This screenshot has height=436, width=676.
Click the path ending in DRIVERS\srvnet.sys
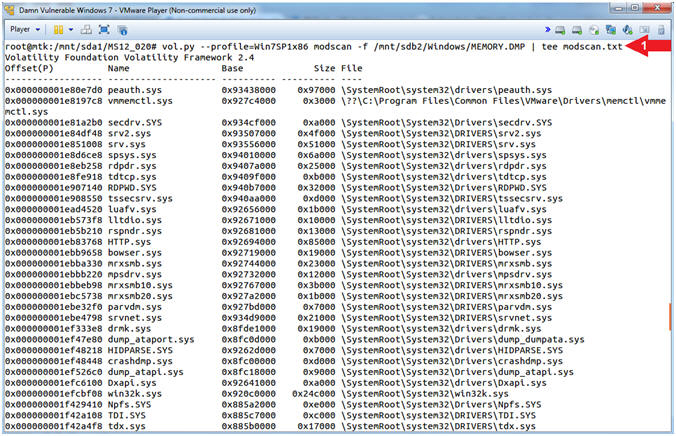446,318
